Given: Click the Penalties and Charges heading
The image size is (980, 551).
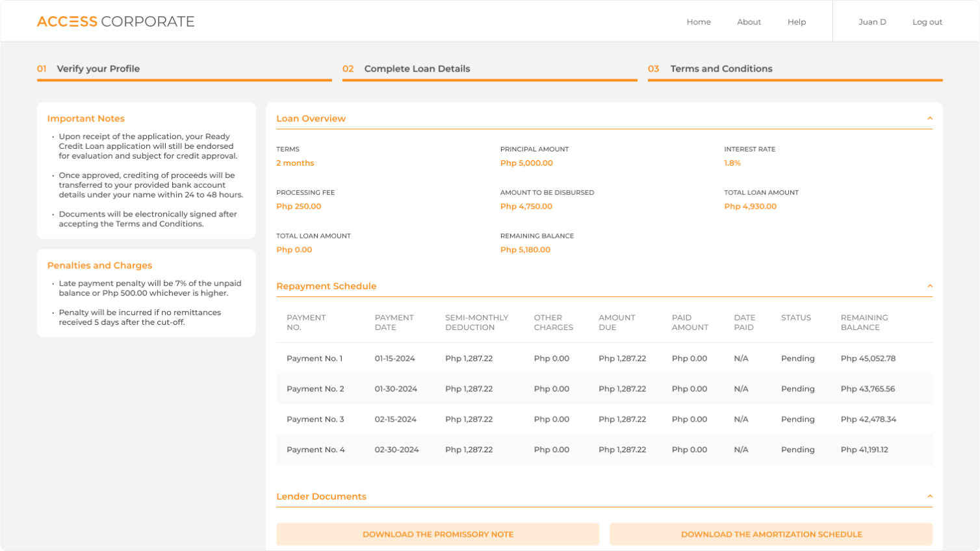Looking at the screenshot, I should pyautogui.click(x=99, y=266).
